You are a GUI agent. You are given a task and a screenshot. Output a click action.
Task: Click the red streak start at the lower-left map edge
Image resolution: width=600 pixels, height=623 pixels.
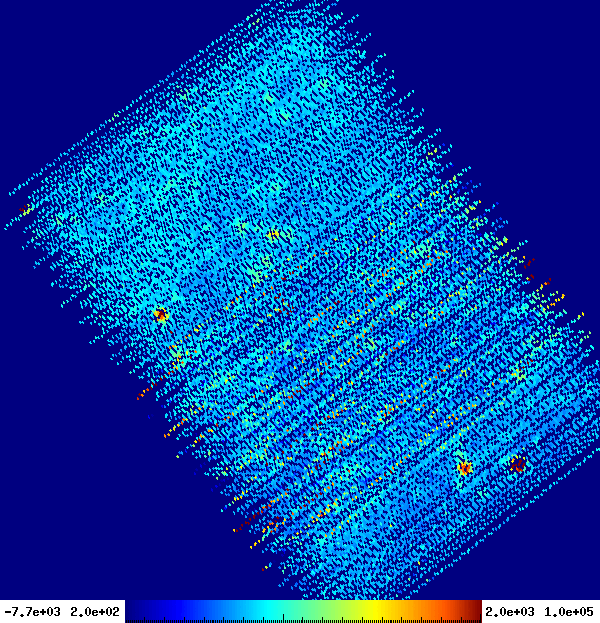tap(140, 396)
